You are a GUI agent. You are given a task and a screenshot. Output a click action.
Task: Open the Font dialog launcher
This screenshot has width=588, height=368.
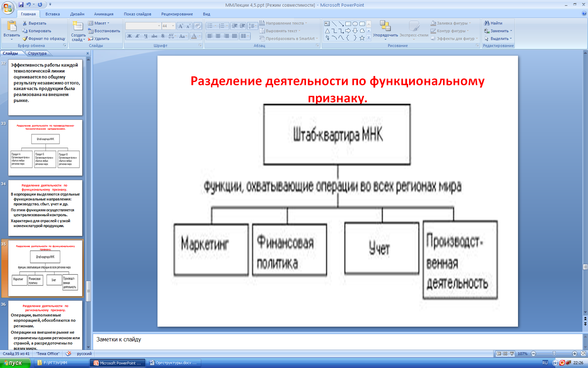[x=200, y=46]
